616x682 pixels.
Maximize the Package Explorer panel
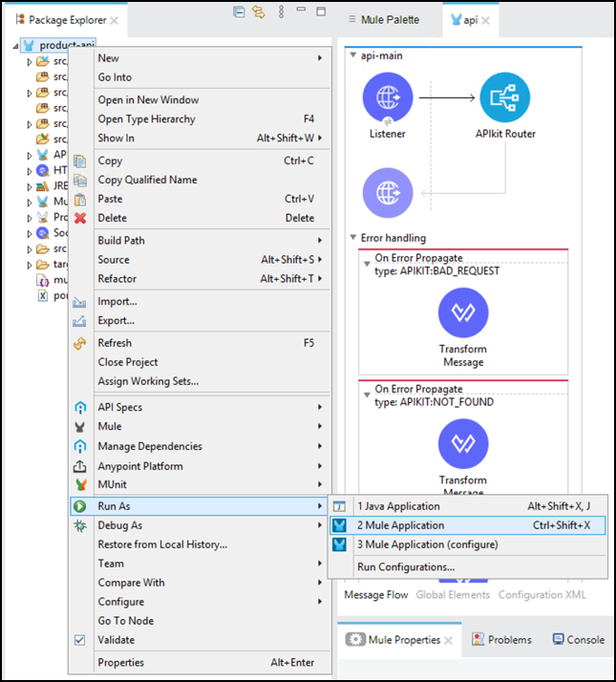[321, 11]
